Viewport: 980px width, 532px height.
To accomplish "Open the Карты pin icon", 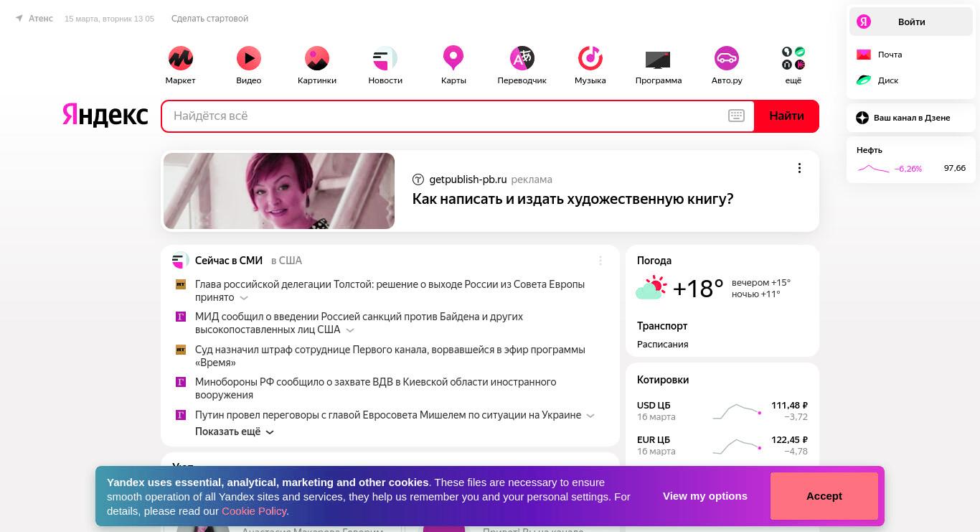I will [453, 58].
